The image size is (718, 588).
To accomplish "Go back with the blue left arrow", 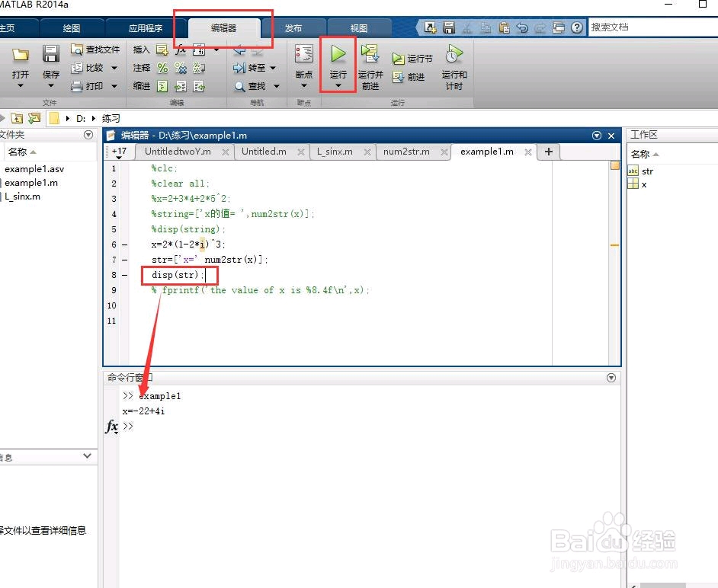I will (x=239, y=50).
